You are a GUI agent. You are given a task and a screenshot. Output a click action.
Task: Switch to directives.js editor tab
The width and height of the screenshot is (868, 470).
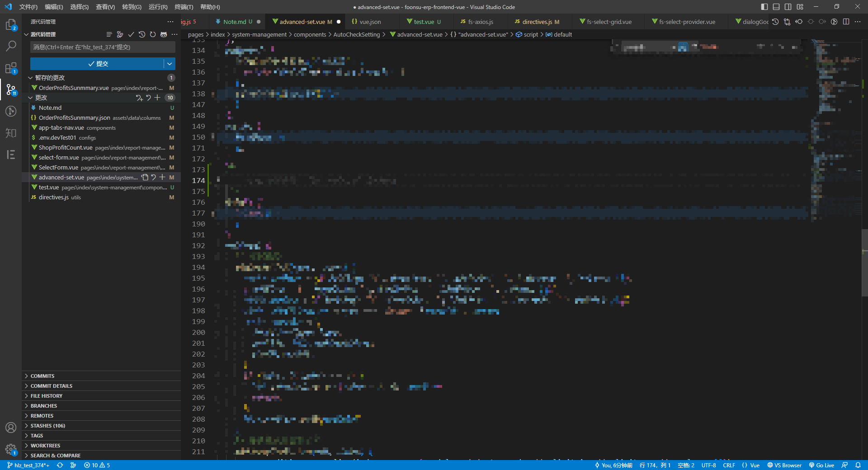pyautogui.click(x=540, y=22)
